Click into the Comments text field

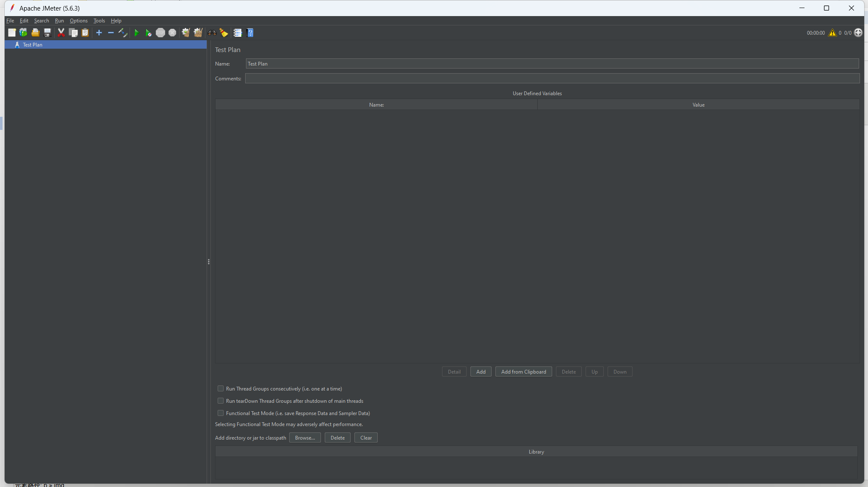click(x=552, y=78)
